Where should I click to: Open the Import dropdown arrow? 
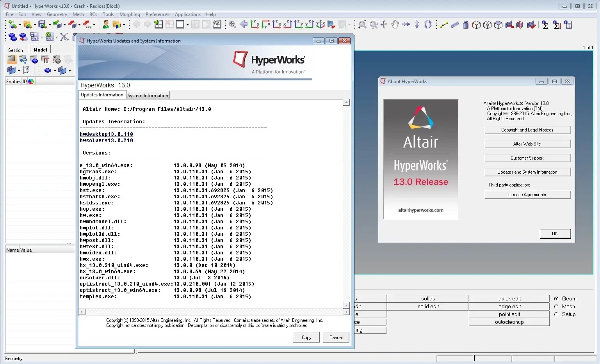(x=64, y=25)
